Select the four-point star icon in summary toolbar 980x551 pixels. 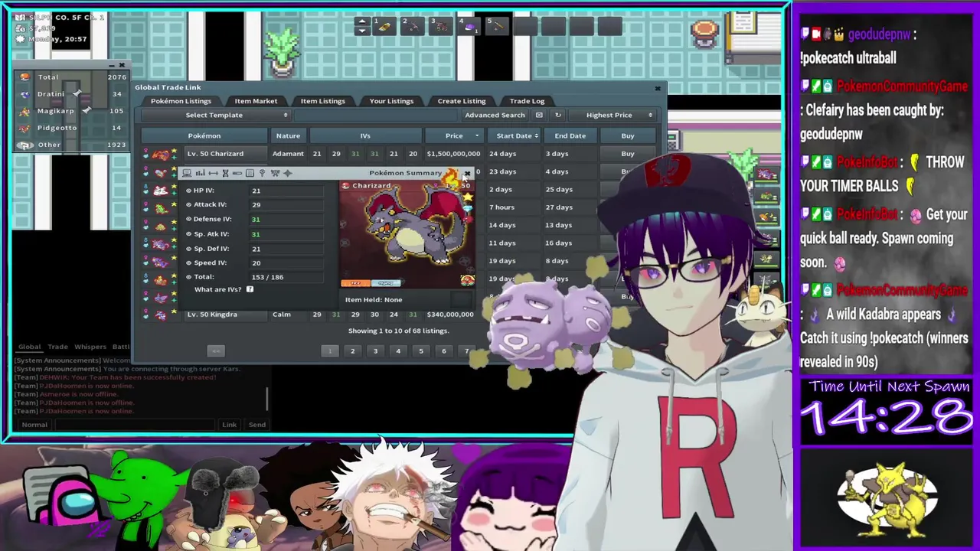click(x=288, y=173)
